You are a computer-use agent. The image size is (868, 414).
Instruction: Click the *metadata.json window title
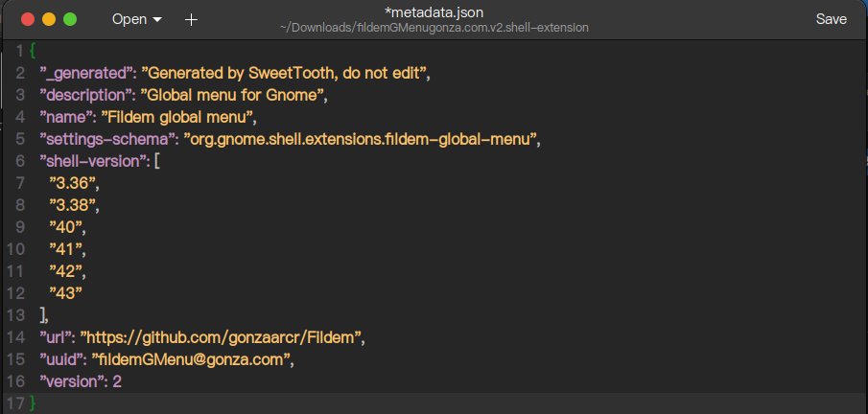pos(434,12)
